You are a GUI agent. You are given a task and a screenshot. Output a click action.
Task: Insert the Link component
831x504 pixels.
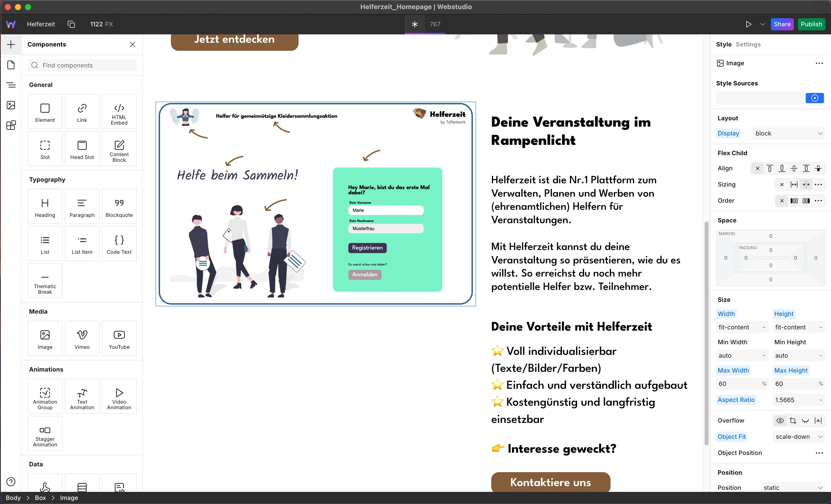point(82,111)
